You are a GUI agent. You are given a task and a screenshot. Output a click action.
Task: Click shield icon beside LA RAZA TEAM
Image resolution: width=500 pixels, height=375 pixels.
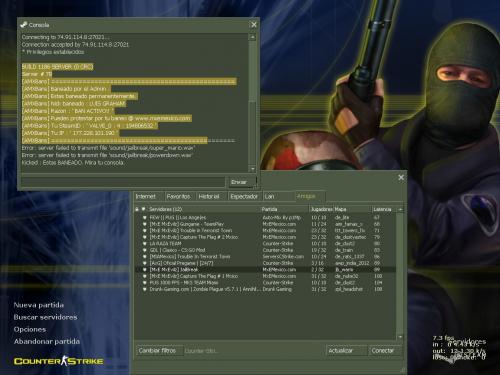(145, 243)
